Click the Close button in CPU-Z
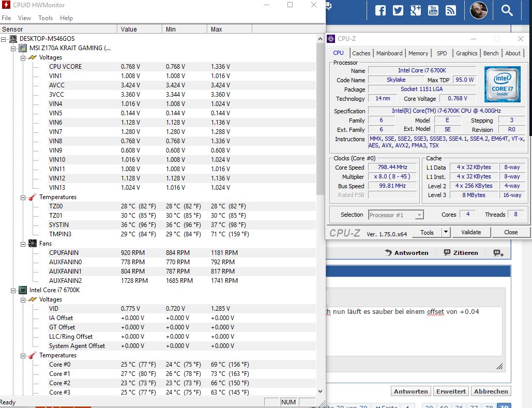 511,232
